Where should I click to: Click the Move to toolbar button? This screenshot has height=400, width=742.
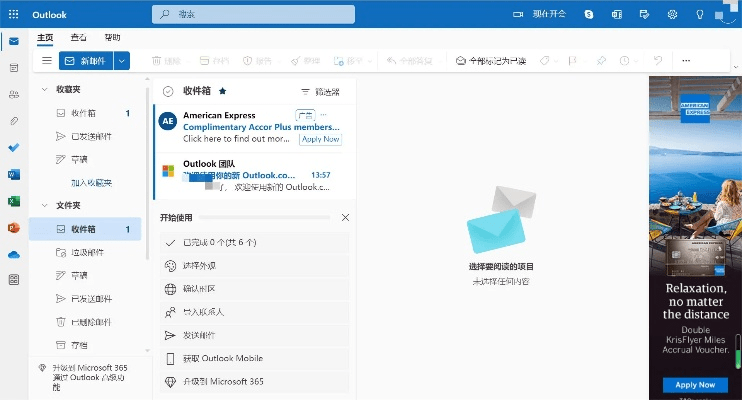pos(348,61)
